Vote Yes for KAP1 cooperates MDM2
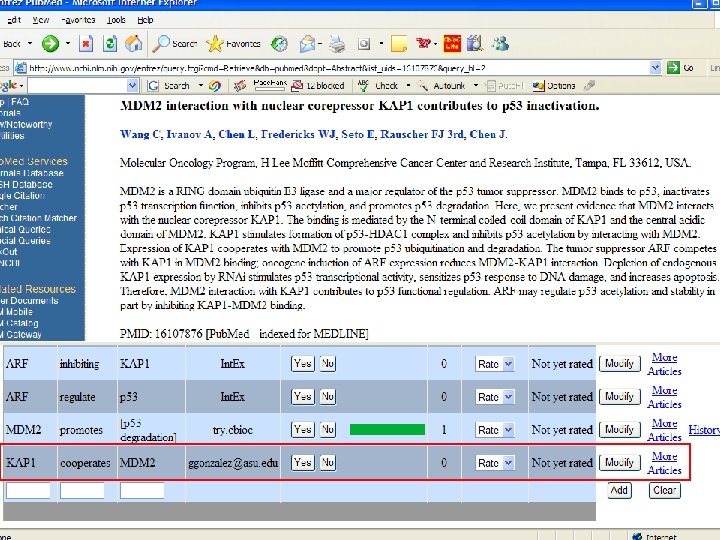 (303, 463)
